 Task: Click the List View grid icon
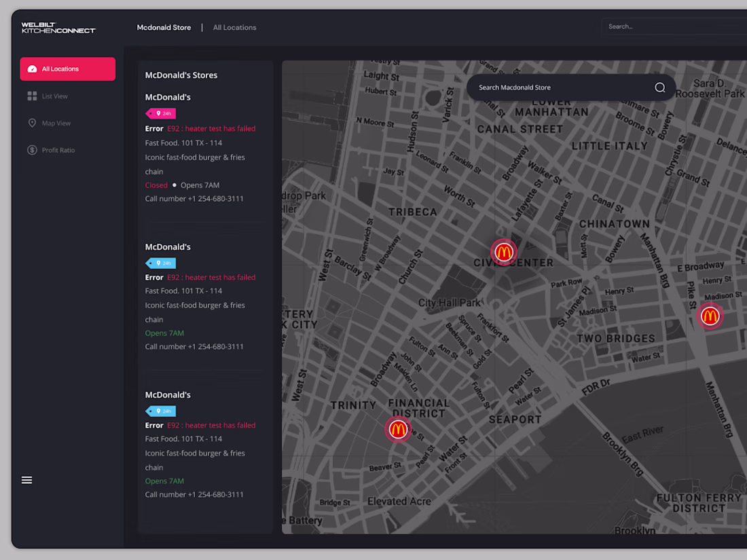click(32, 96)
